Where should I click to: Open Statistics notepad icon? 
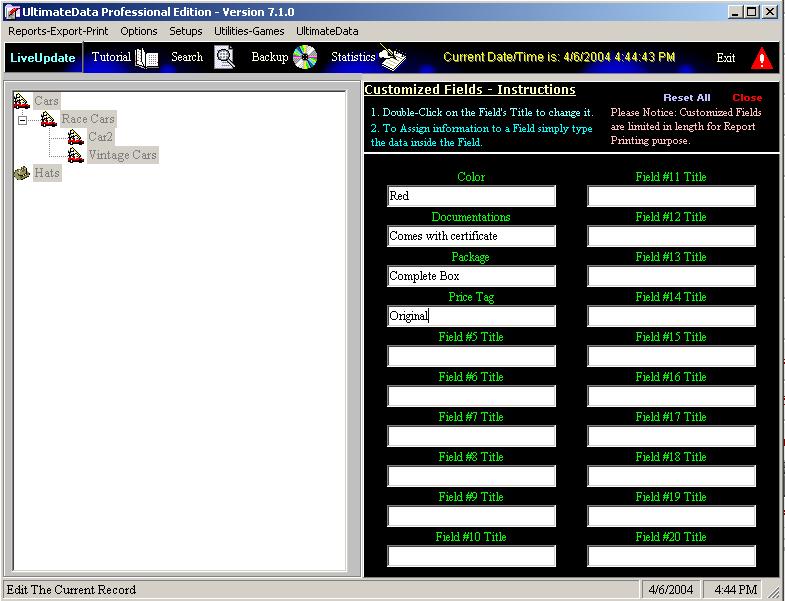[x=392, y=58]
